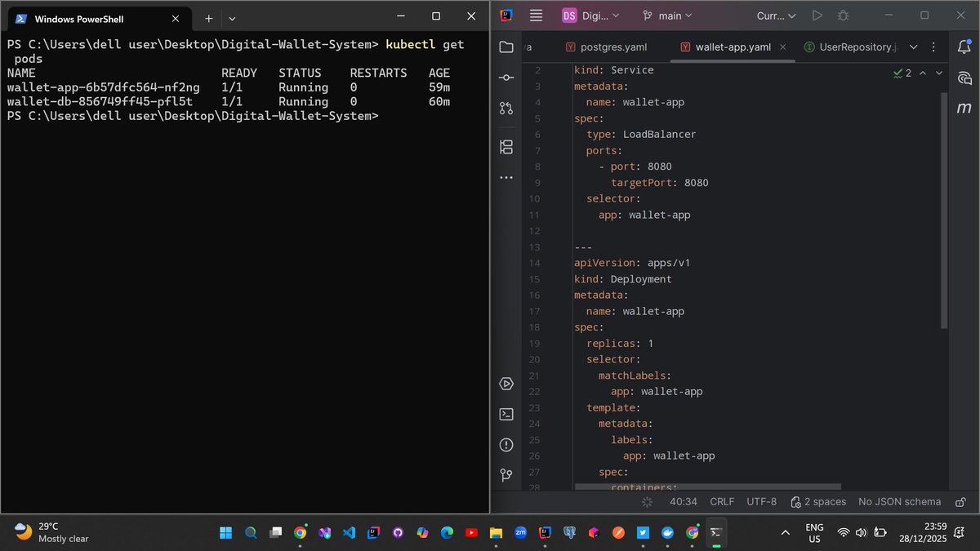Open PowerShell new-tab profile dropdown
The image size is (980, 551).
tap(232, 18)
